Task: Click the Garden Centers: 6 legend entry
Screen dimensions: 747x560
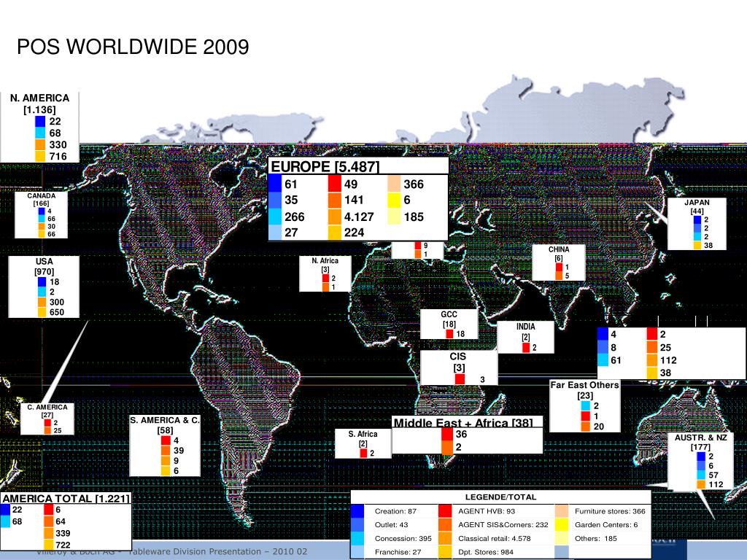Action: 606,524
